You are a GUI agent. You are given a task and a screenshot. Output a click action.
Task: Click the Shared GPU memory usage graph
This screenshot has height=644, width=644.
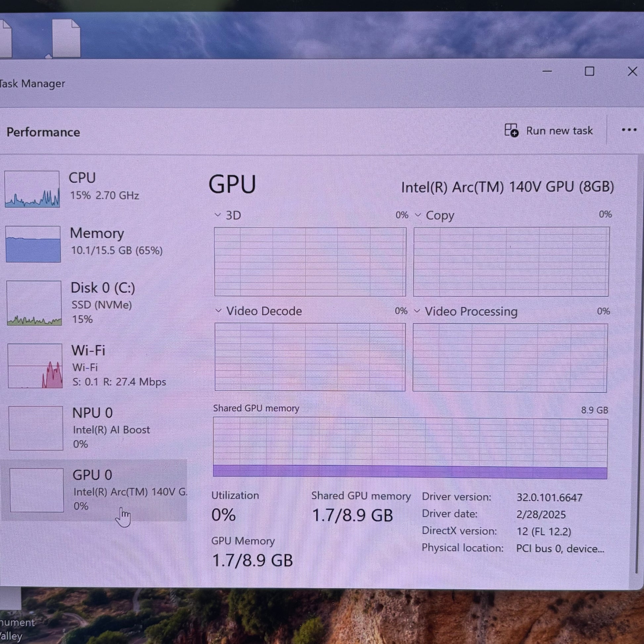pyautogui.click(x=410, y=448)
